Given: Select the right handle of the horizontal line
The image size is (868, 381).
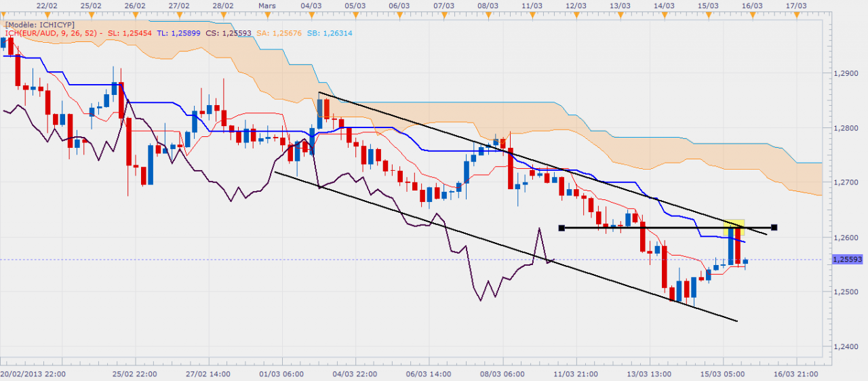Looking at the screenshot, I should click(774, 228).
